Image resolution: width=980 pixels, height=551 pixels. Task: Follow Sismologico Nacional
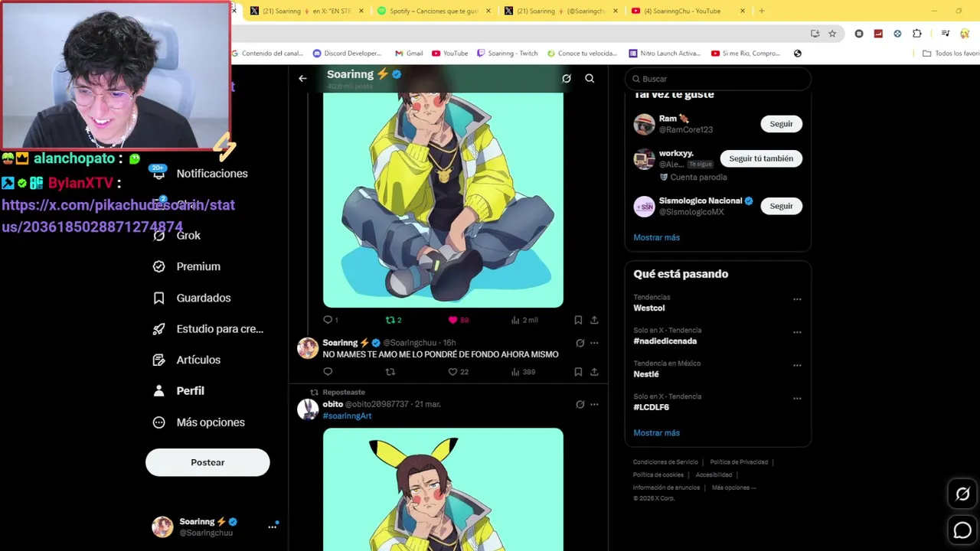pyautogui.click(x=781, y=206)
